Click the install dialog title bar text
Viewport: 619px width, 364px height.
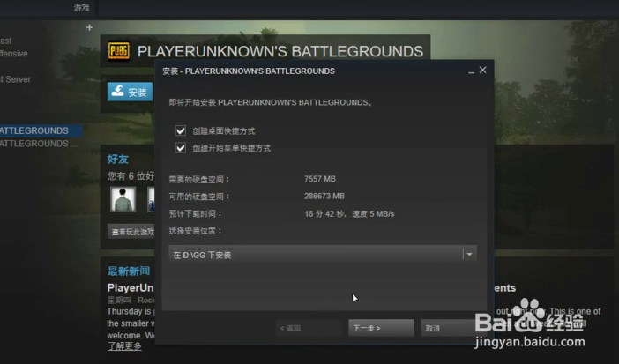[x=249, y=71]
